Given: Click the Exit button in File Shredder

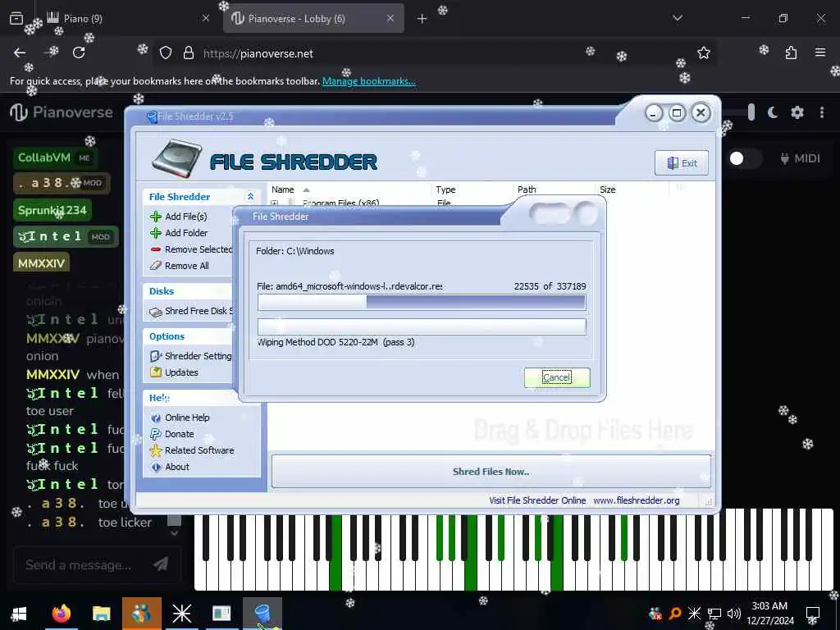Looking at the screenshot, I should pyautogui.click(x=682, y=163).
